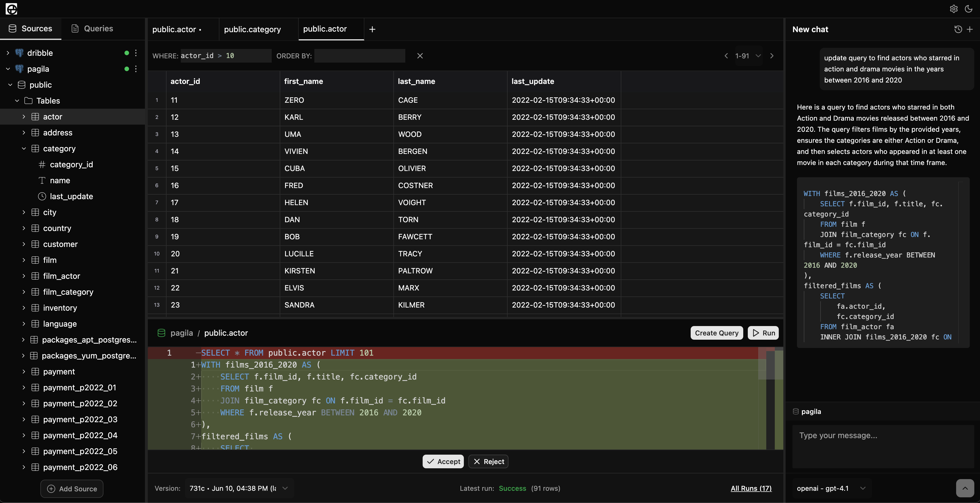Open application settings with the gear icon

click(953, 9)
